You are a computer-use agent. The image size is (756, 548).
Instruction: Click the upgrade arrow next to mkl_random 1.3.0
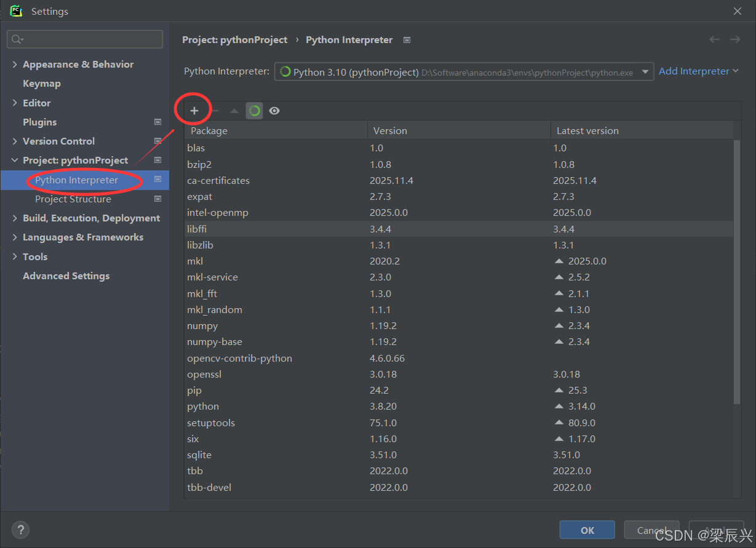[559, 309]
